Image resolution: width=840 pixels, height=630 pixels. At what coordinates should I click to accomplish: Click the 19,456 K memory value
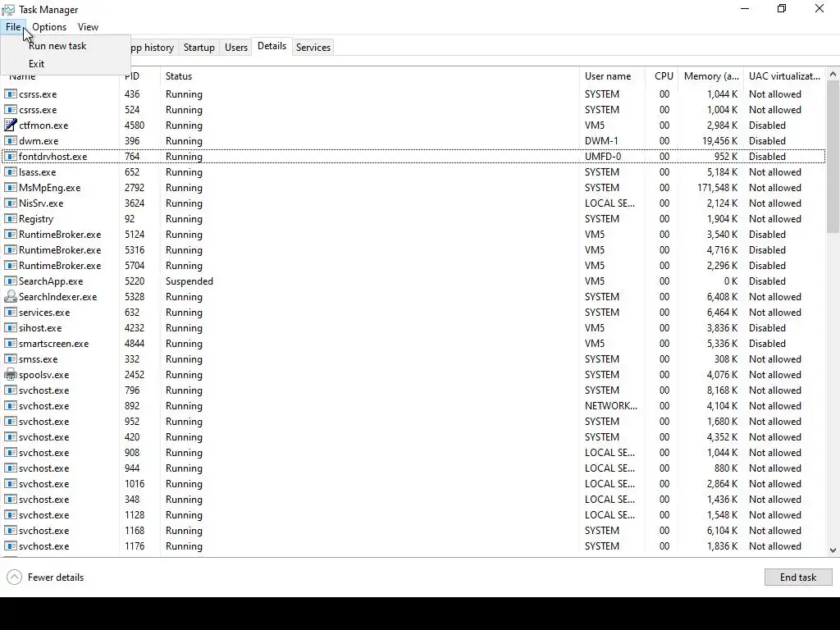pyautogui.click(x=719, y=140)
